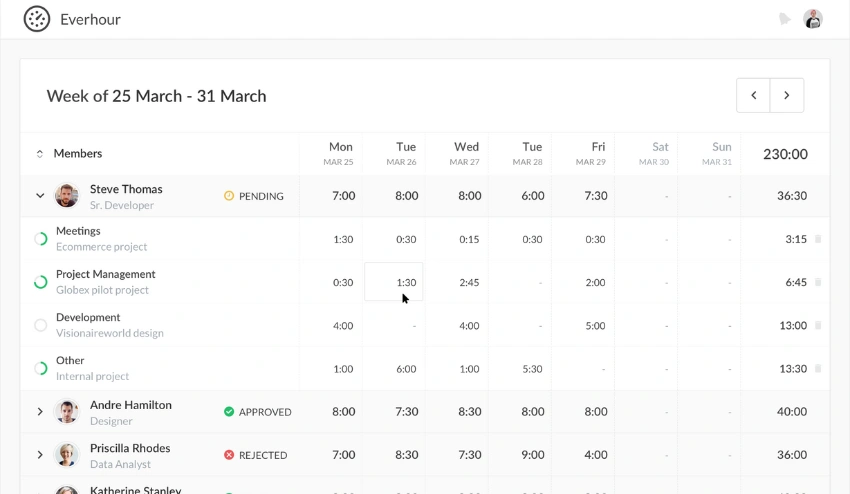850x494 pixels.
Task: Click the Meetings task progress circle
Action: tap(41, 239)
